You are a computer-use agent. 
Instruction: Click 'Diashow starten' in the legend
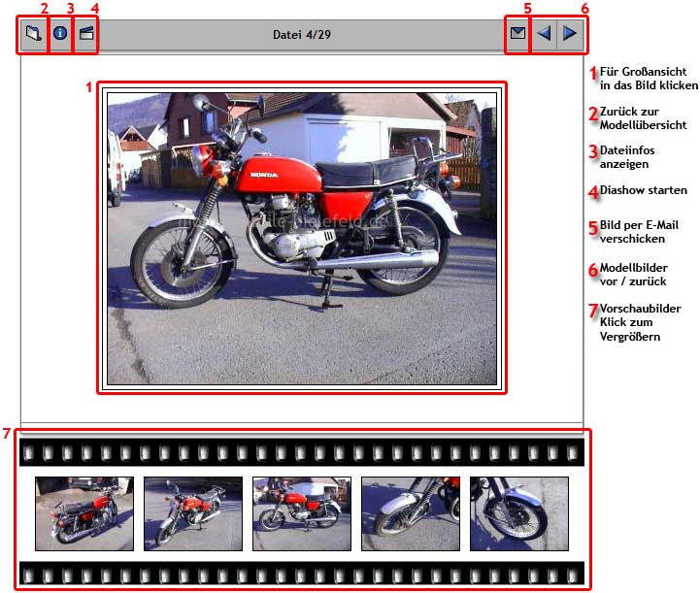(643, 190)
